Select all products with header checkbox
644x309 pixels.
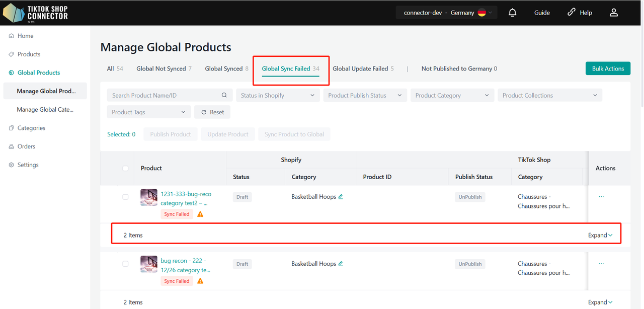click(125, 168)
